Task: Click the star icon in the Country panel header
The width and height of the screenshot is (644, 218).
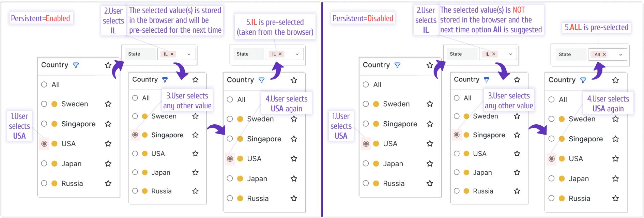Action: click(x=108, y=65)
